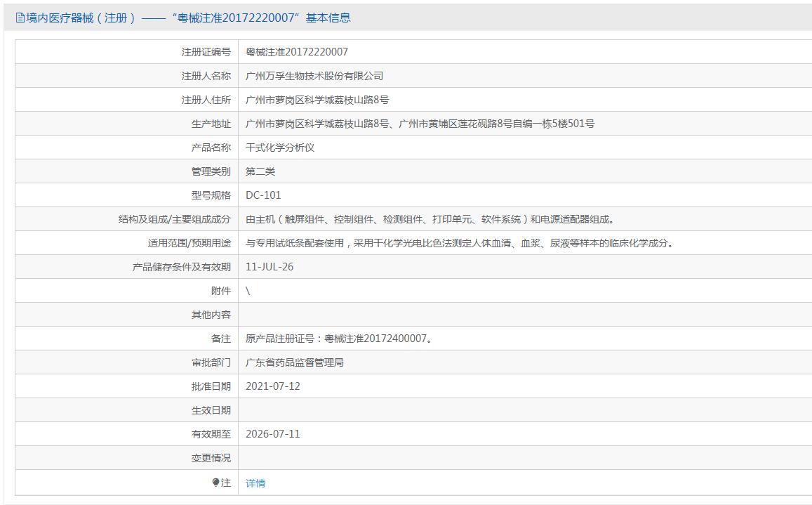Screen dimensions: 812x505
Task: Click the lightbulb icon beside 注
Action: pos(216,483)
